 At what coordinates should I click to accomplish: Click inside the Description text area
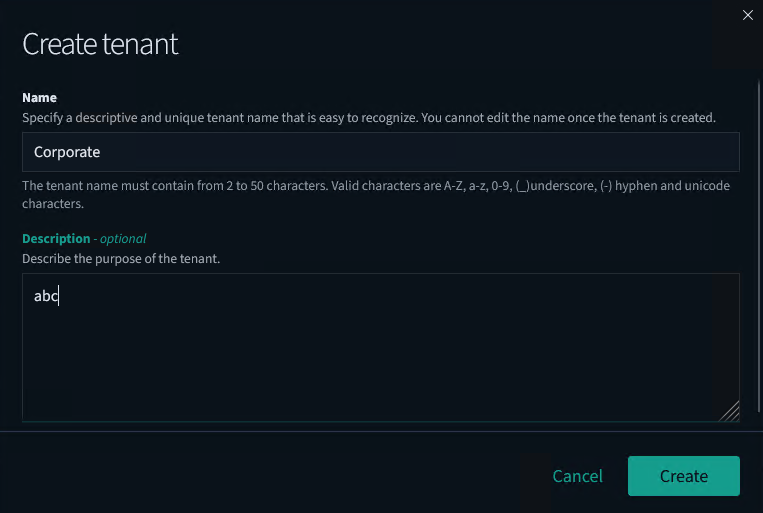(x=380, y=350)
